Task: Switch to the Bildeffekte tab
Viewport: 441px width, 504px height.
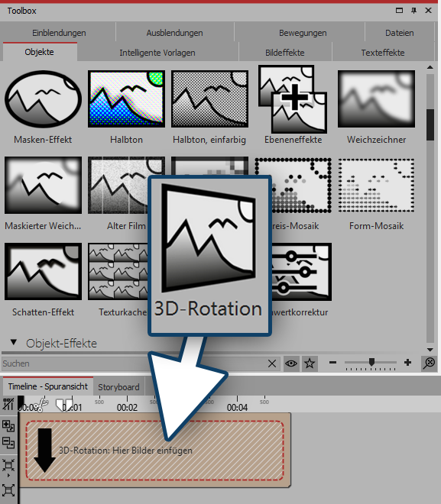Action: (x=284, y=53)
